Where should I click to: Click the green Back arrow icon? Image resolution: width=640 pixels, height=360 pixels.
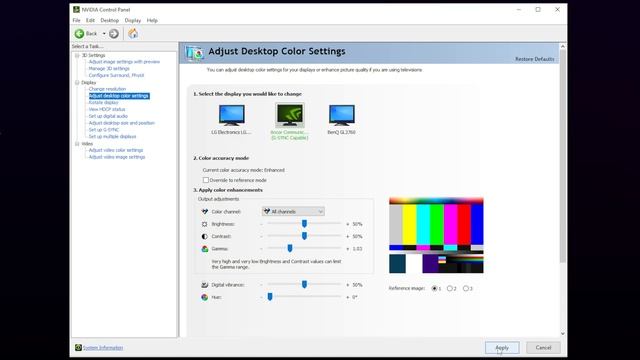(x=79, y=33)
